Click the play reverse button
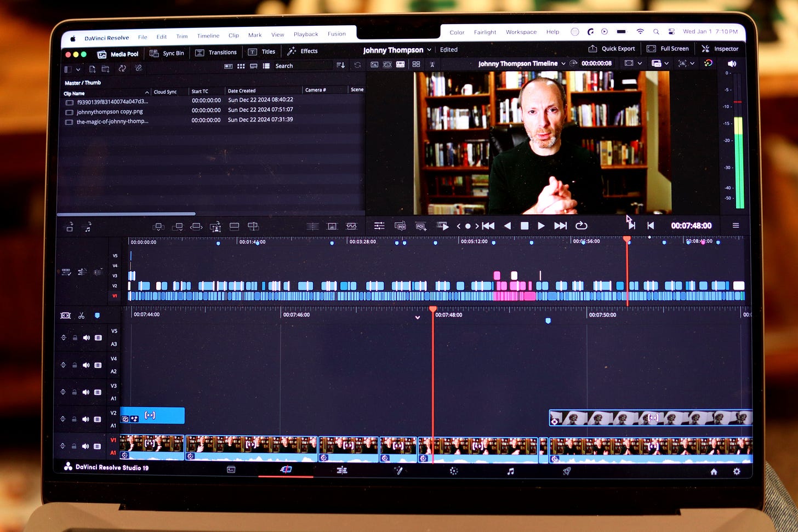 (507, 226)
